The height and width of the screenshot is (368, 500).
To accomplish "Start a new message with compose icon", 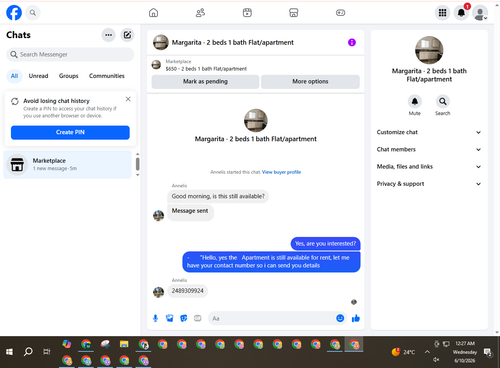I will tap(127, 35).
